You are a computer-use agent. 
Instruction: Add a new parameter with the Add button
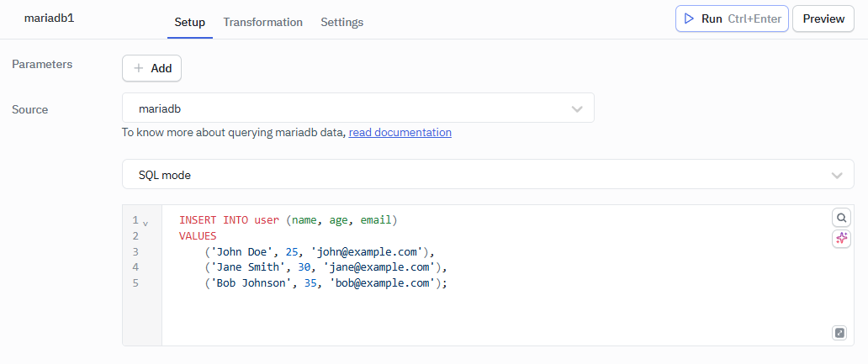click(x=151, y=68)
